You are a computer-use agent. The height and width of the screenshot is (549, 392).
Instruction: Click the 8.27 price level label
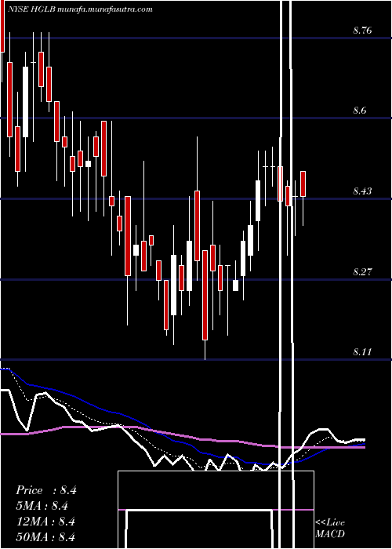362,271
